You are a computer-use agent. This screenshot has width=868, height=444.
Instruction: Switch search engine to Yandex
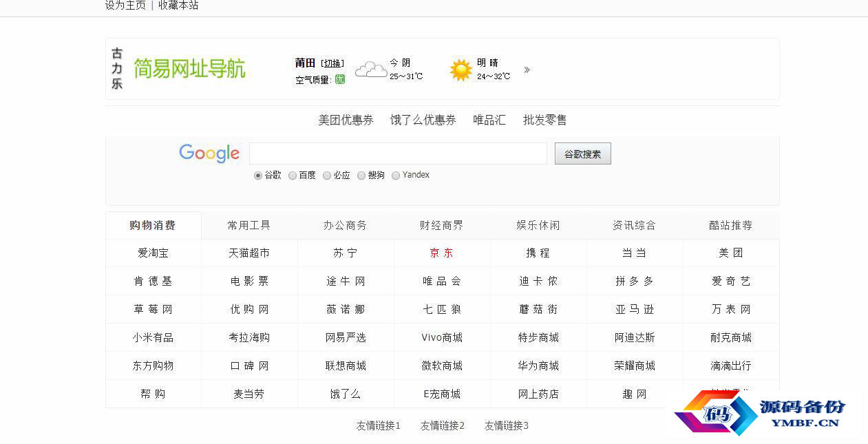click(x=396, y=176)
